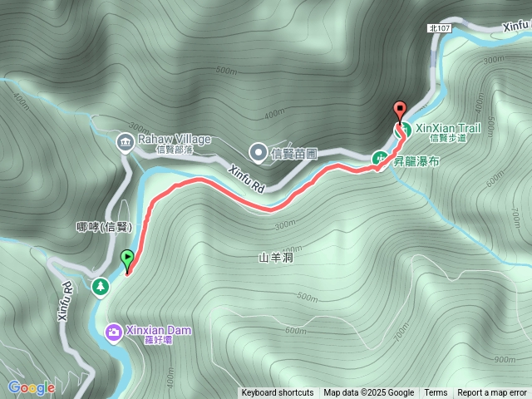
Task: Click the Rahaw Village label
Action: click(175, 139)
